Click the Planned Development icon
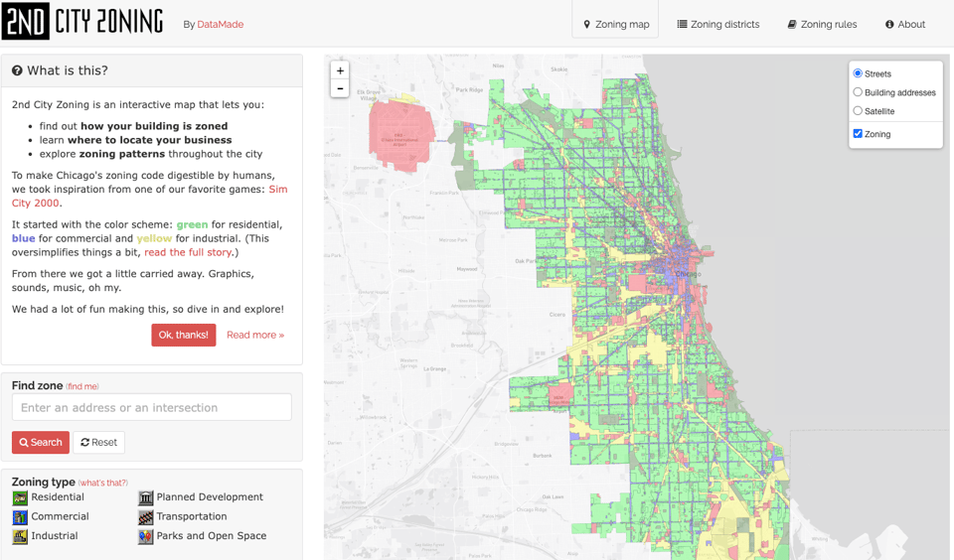Screen dimensions: 954x560 [146, 497]
